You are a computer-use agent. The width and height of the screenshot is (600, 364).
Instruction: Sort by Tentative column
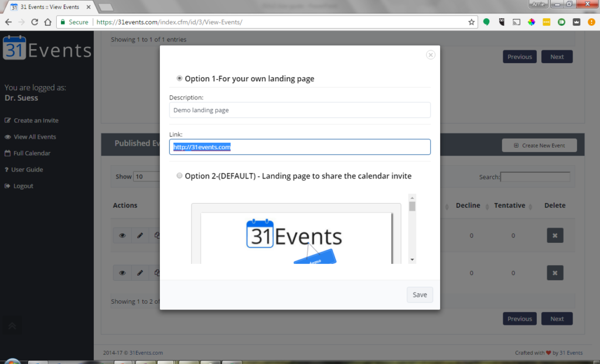coord(510,206)
